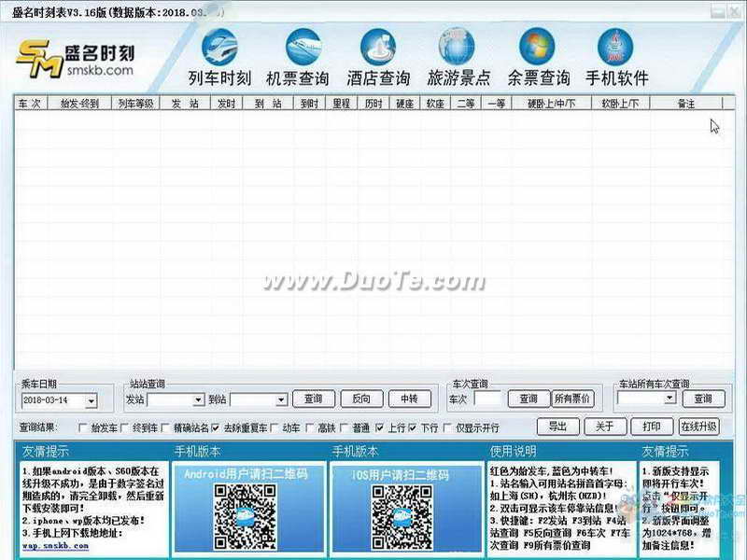Click the Android QR code image

tap(245, 516)
